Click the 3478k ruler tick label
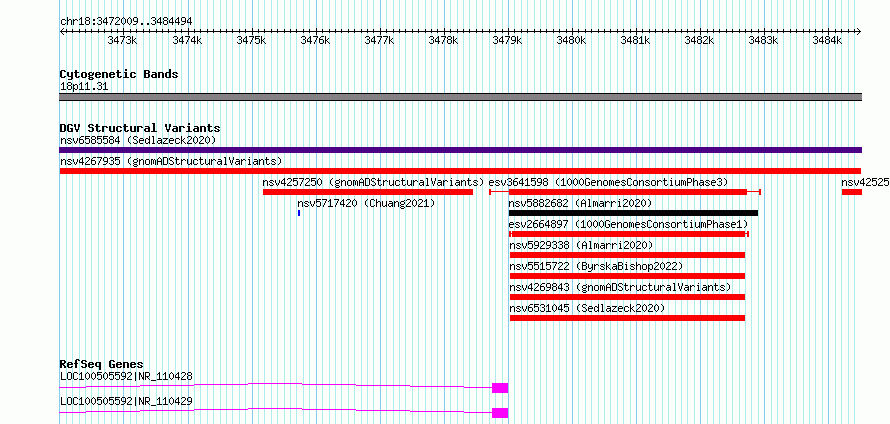The height and width of the screenshot is (424, 890). 443,41
